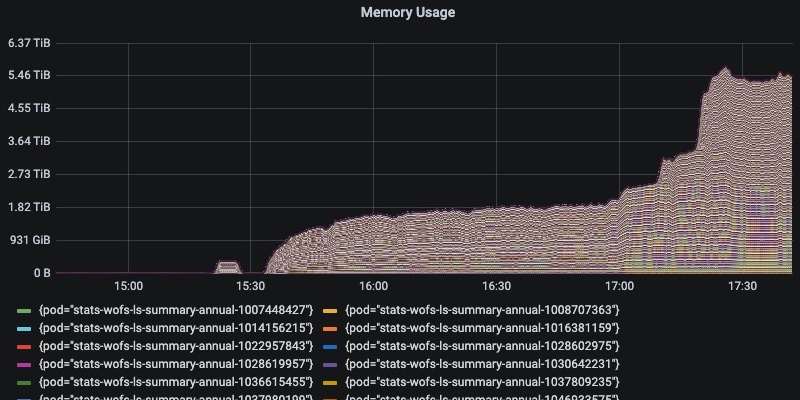
Task: Click the 2.73 TiB y-axis label
Action: [x=29, y=174]
